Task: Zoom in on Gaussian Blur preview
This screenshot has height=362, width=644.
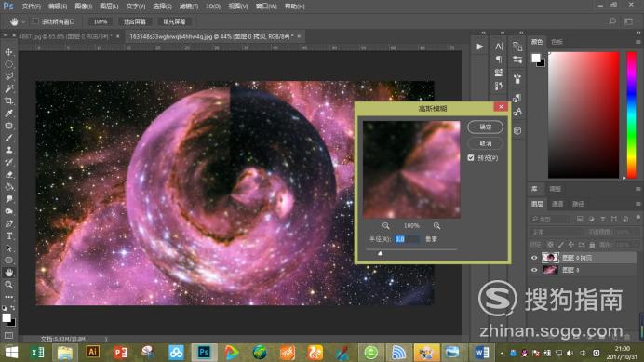Action: click(436, 225)
